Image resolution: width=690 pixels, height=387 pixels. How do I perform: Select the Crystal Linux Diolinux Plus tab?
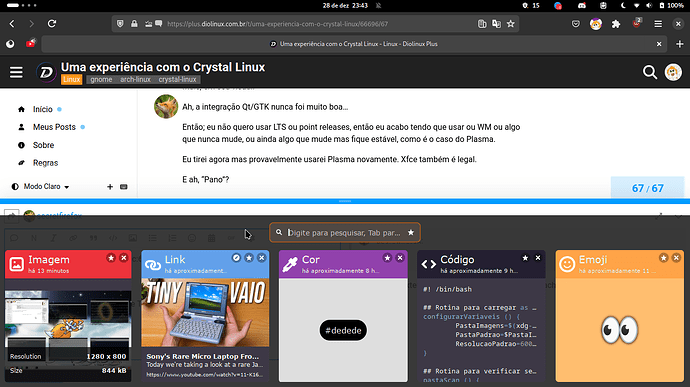tap(354, 44)
